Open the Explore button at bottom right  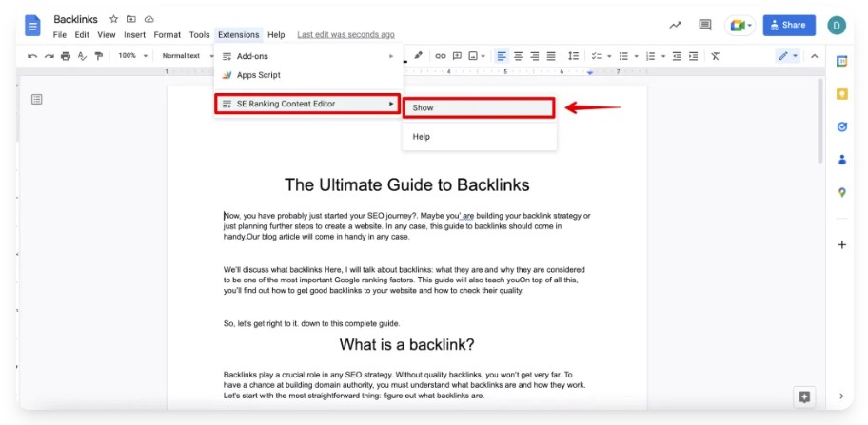pyautogui.click(x=804, y=396)
